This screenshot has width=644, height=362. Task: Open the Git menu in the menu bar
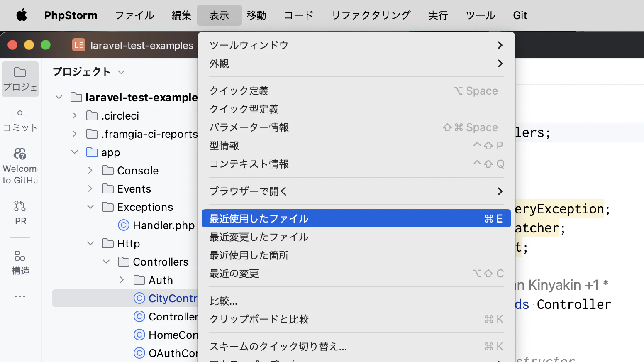click(520, 15)
